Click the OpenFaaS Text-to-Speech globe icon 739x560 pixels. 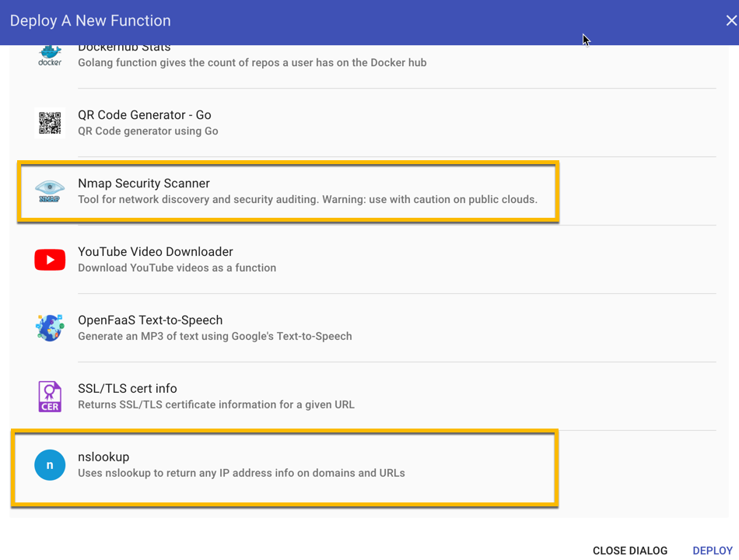click(x=50, y=327)
